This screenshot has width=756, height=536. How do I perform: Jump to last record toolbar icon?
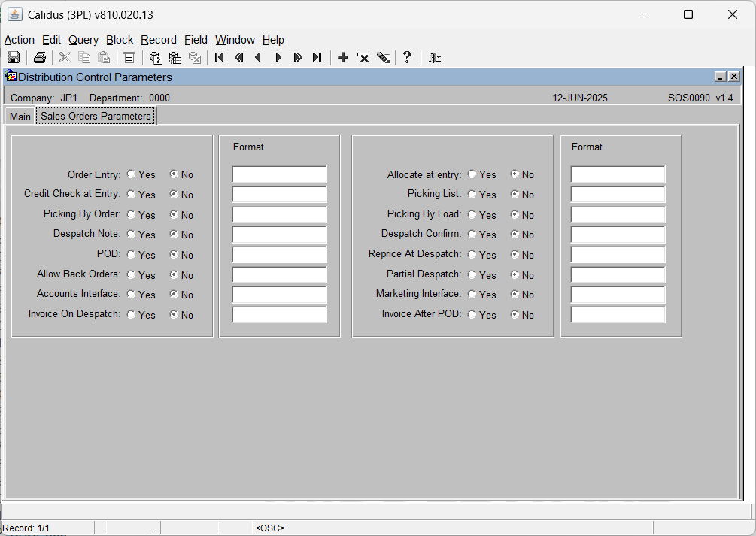coord(317,57)
